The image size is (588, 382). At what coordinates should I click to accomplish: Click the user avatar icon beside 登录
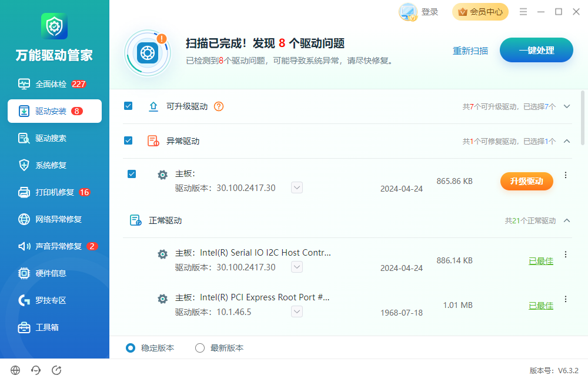(x=407, y=12)
